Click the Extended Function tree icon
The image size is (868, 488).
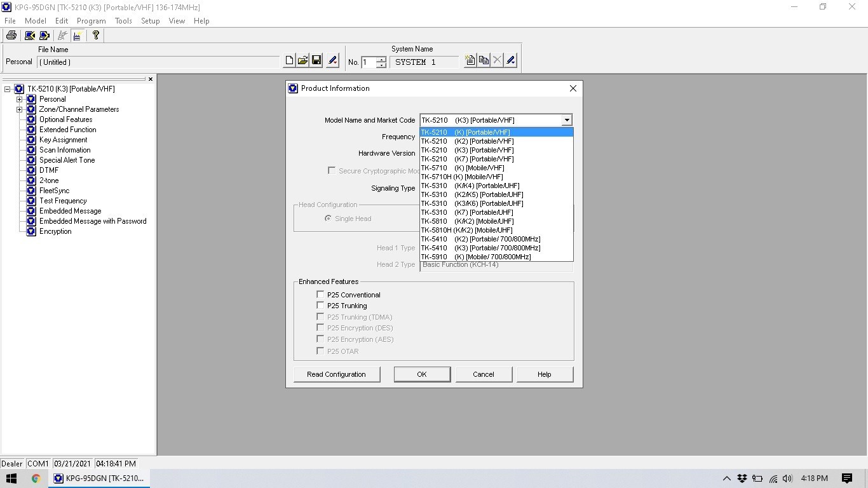(x=31, y=130)
